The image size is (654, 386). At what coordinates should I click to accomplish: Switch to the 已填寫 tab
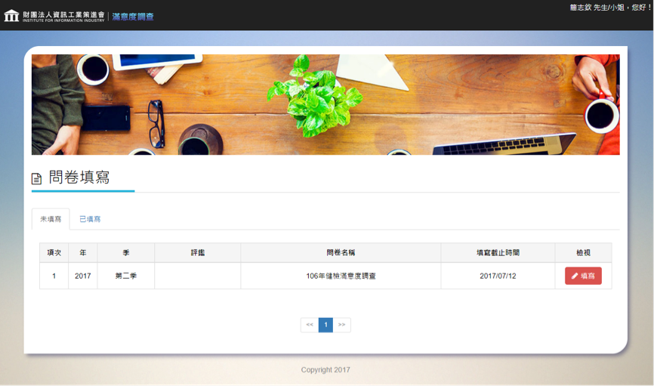pos(90,219)
